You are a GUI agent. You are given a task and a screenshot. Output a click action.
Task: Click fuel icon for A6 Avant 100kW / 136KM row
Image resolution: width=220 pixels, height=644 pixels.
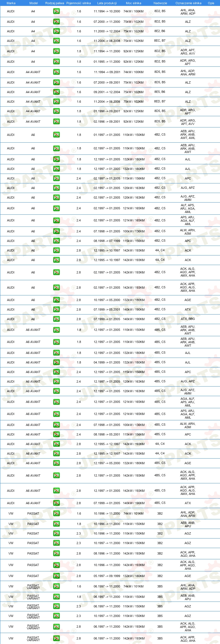[x=56, y=425]
